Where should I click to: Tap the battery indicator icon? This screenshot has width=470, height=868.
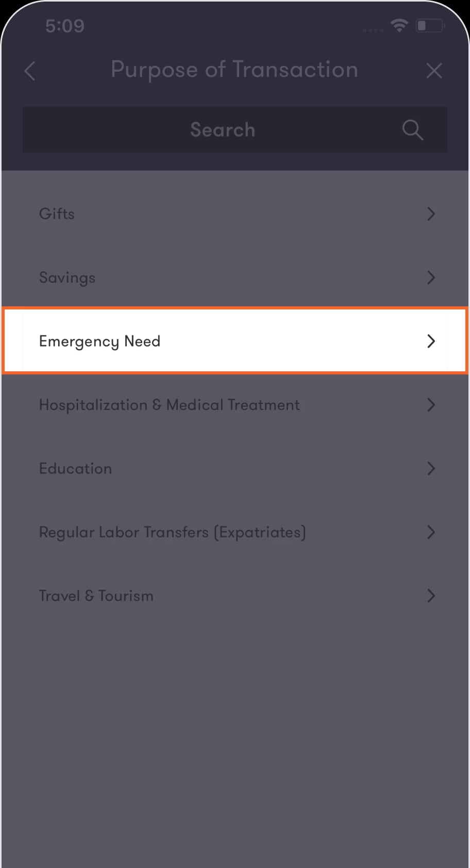pyautogui.click(x=430, y=25)
